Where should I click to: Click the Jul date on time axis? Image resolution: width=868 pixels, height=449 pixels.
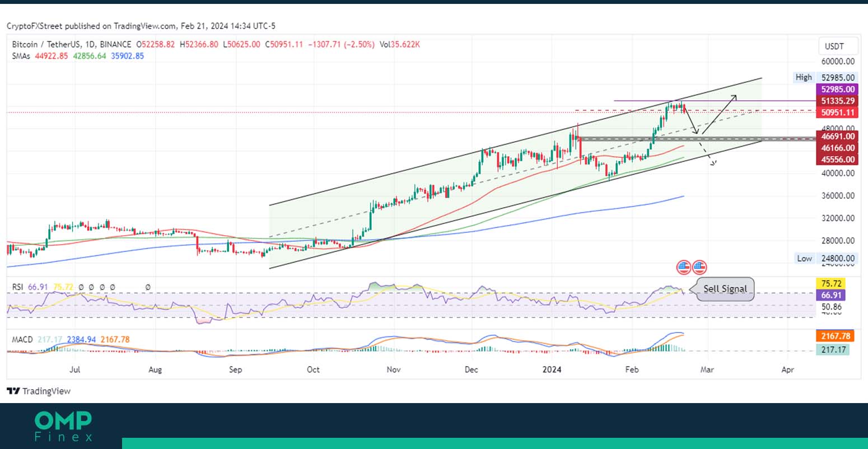(x=74, y=370)
